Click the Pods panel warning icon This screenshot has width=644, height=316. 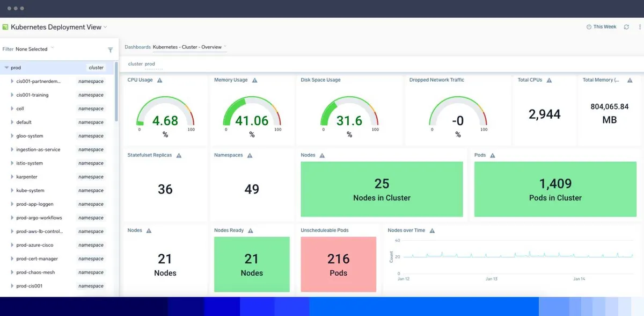492,155
